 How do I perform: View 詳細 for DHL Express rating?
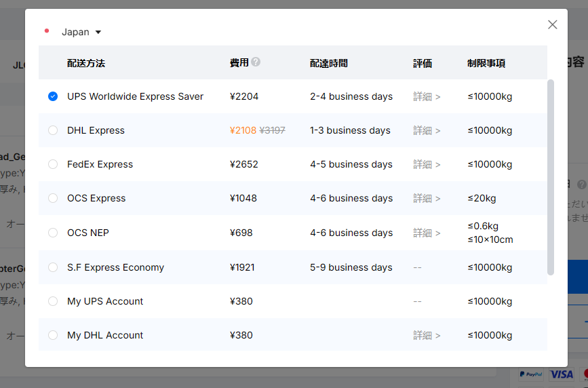pyautogui.click(x=427, y=130)
